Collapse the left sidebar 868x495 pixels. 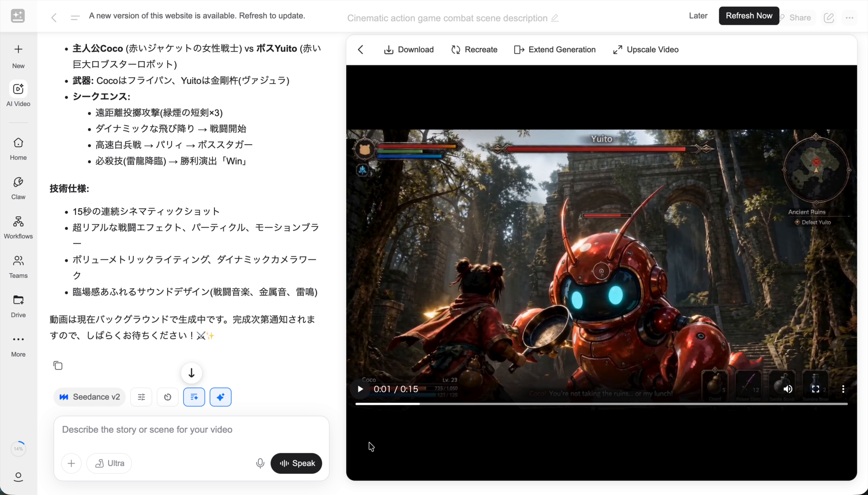point(74,17)
